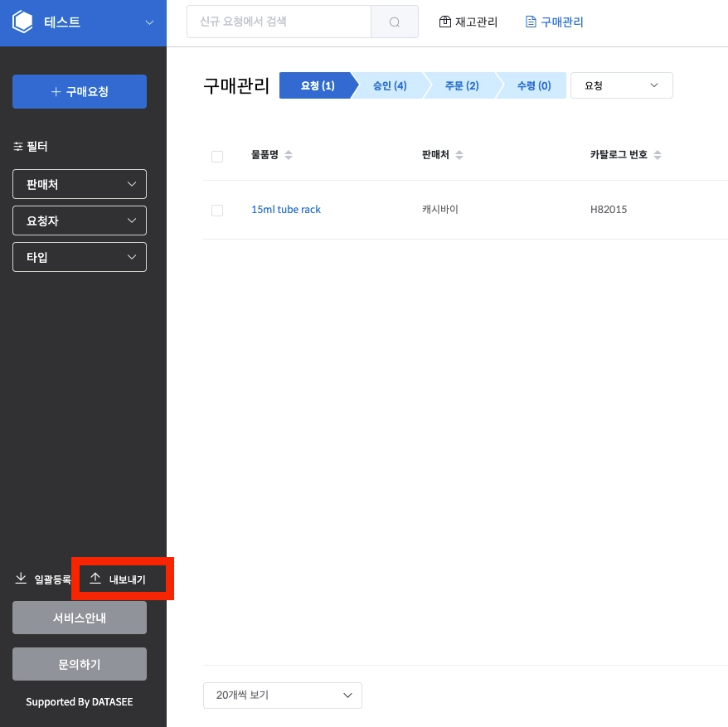Image resolution: width=728 pixels, height=727 pixels.
Task: Click the search magnifier icon
Action: tap(395, 22)
